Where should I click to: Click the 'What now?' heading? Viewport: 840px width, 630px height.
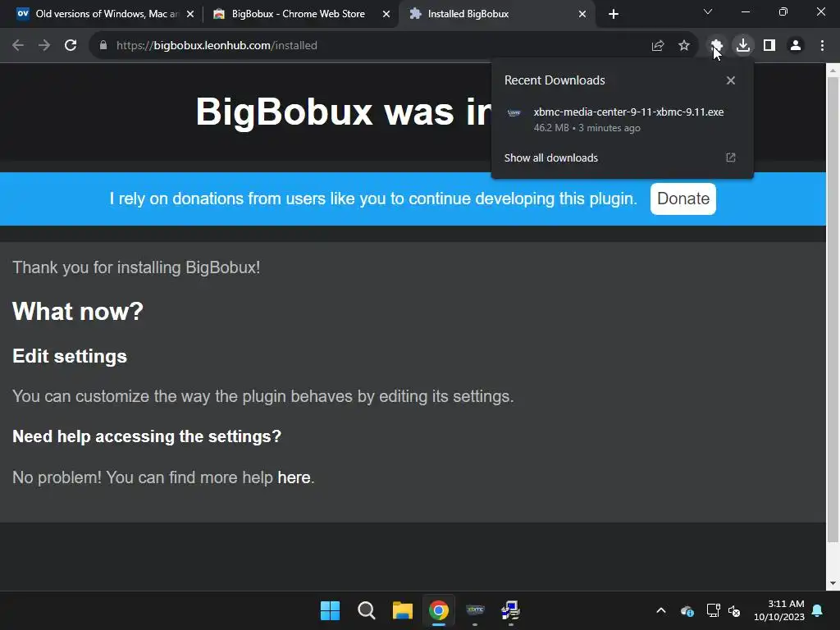78,311
